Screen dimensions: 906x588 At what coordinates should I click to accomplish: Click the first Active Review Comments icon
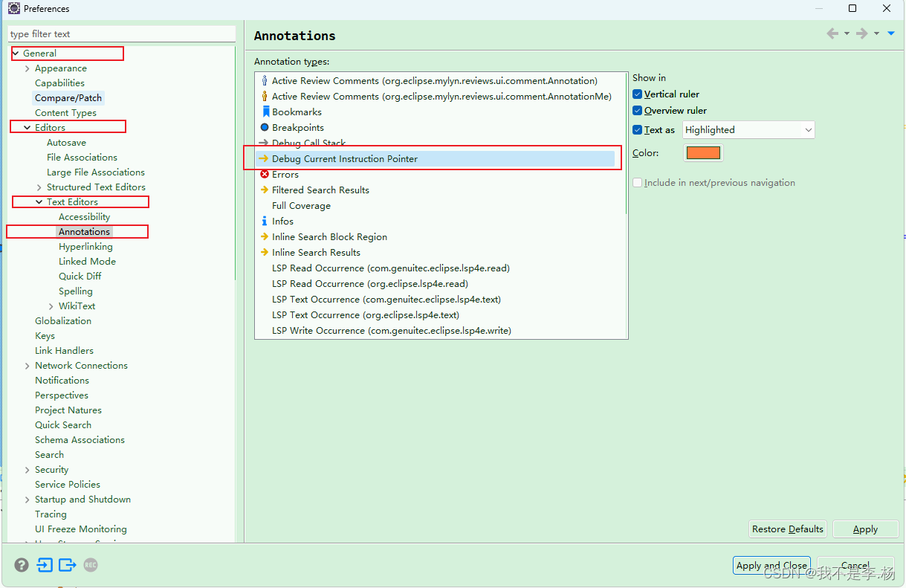265,80
